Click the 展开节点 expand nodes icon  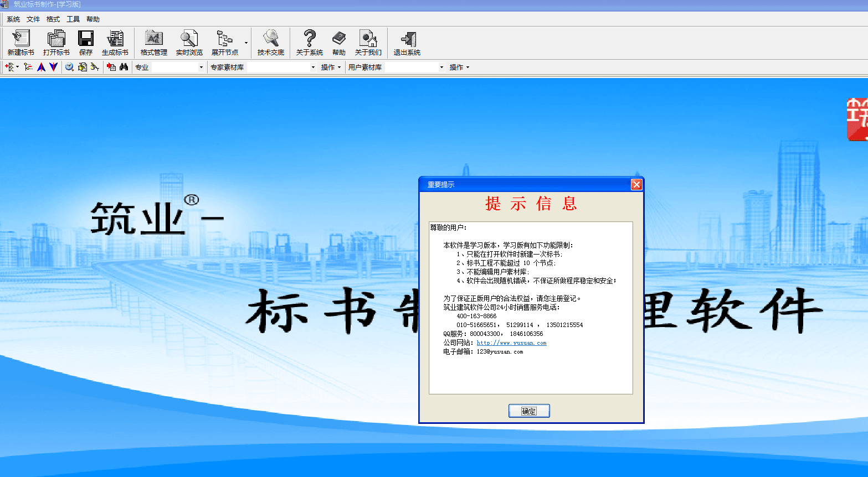point(224,43)
